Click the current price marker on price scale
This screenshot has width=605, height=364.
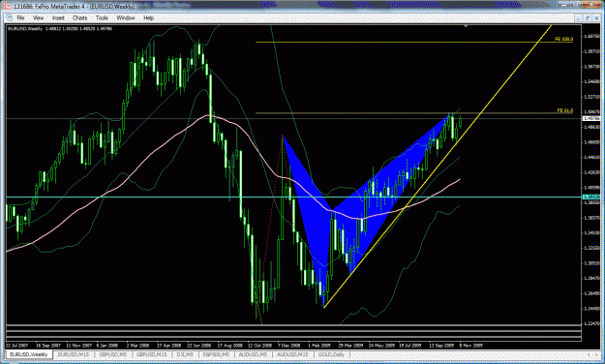pos(591,118)
